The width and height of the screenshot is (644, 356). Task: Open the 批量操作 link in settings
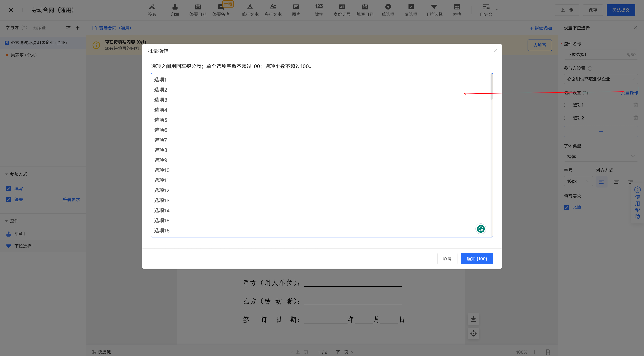click(x=629, y=93)
